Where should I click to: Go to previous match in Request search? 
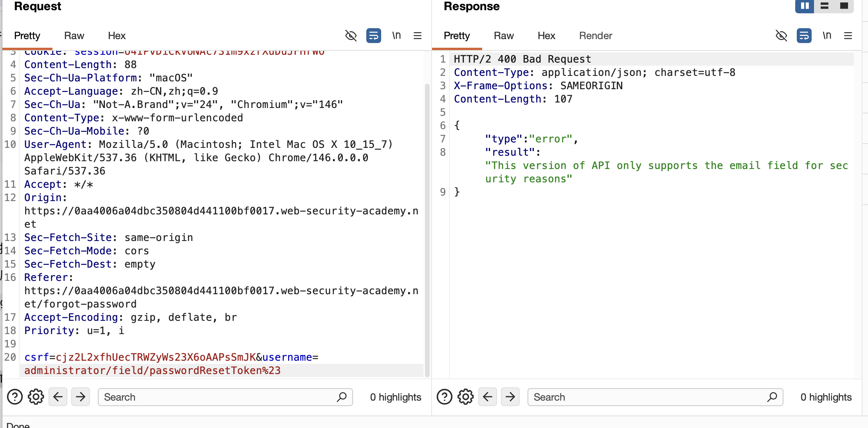pyautogui.click(x=58, y=397)
